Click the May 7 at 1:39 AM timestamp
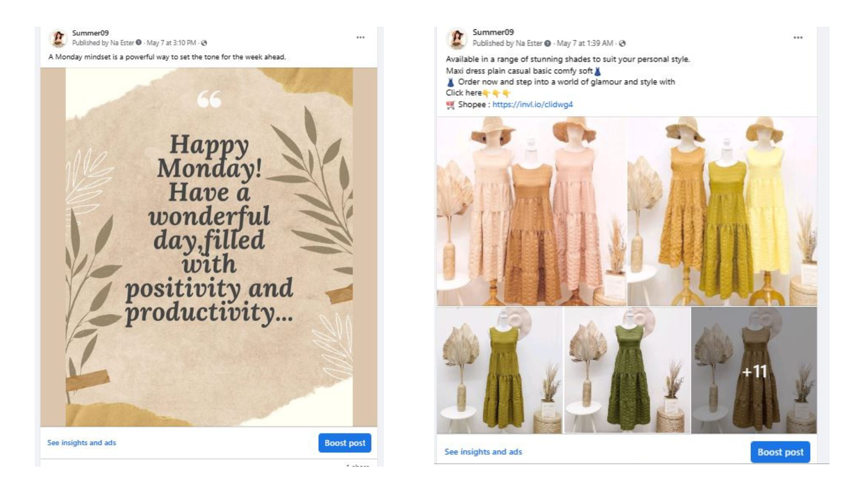868x488 pixels. 585,43
